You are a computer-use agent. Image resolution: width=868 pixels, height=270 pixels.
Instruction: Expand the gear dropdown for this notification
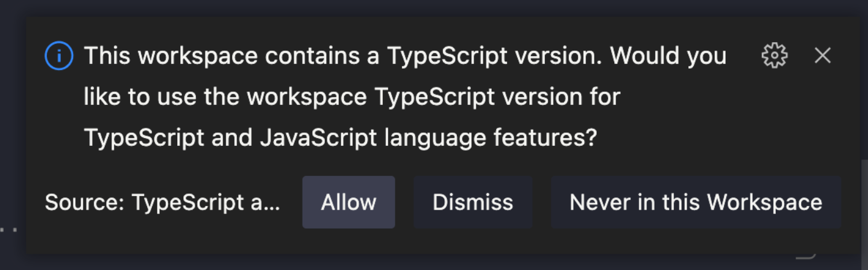tap(775, 55)
